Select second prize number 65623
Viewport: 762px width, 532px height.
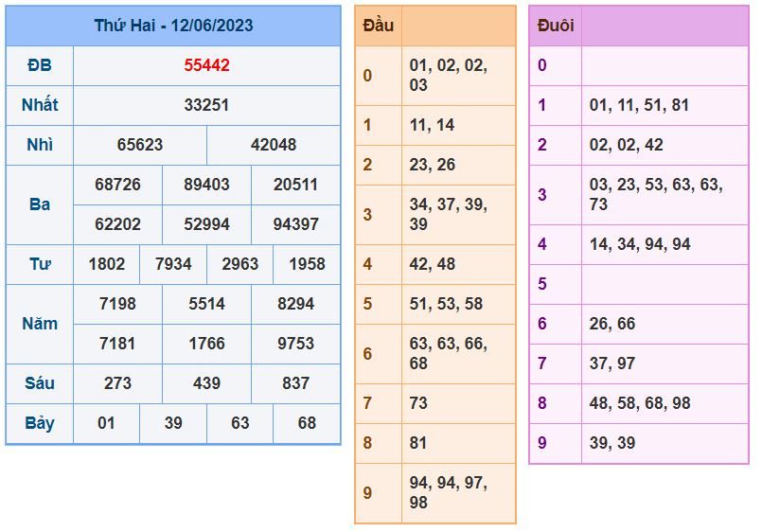(x=140, y=145)
